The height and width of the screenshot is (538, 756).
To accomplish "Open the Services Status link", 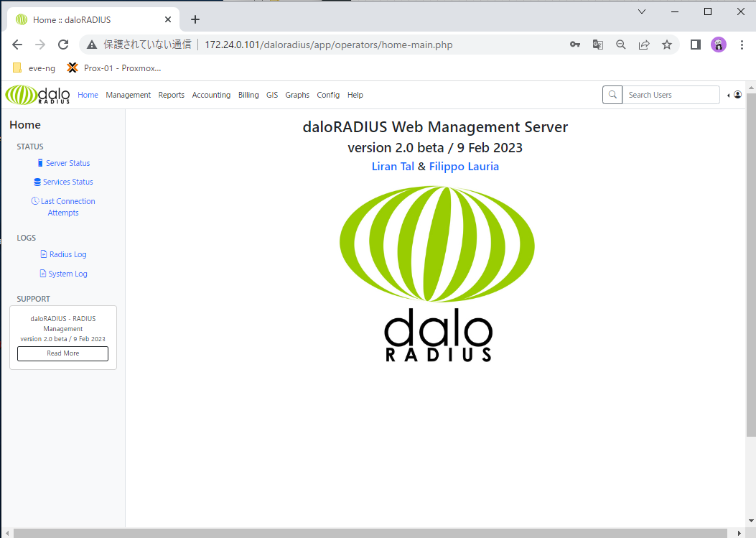I will 68,182.
